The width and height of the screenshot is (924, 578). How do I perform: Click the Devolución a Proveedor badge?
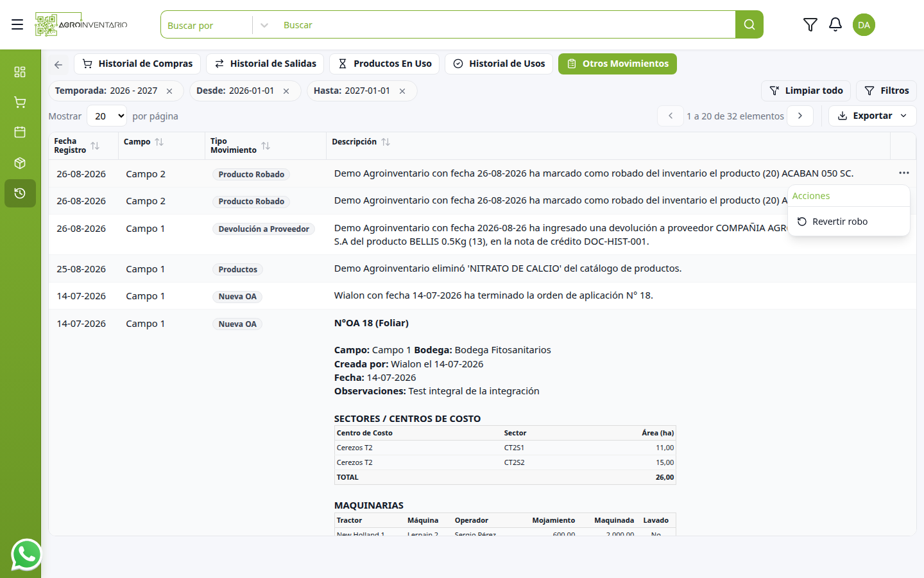(x=264, y=229)
